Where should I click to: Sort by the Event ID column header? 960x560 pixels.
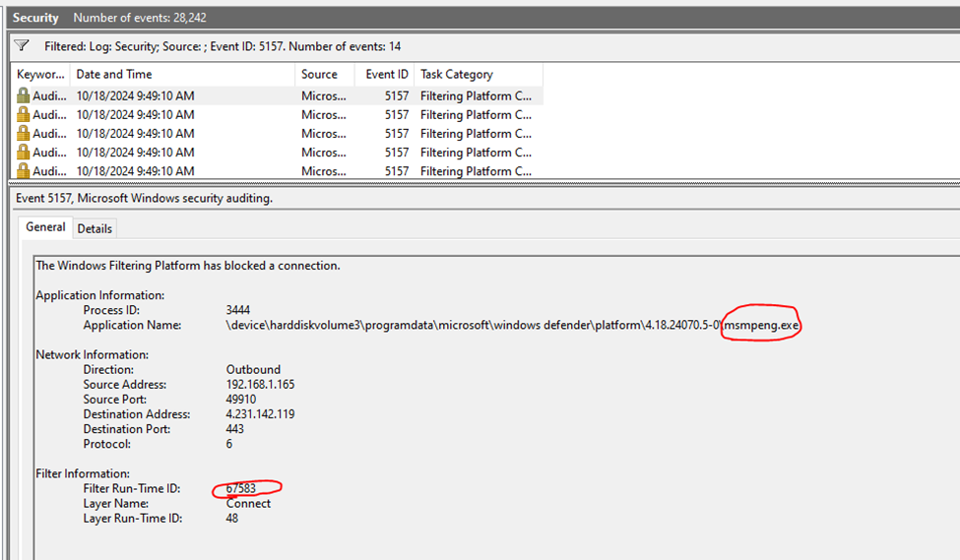click(x=384, y=74)
